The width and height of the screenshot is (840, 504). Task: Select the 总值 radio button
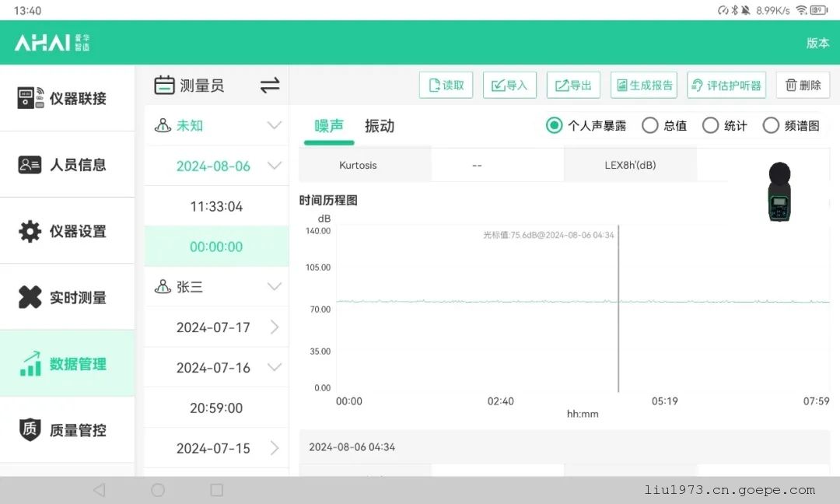tap(649, 125)
